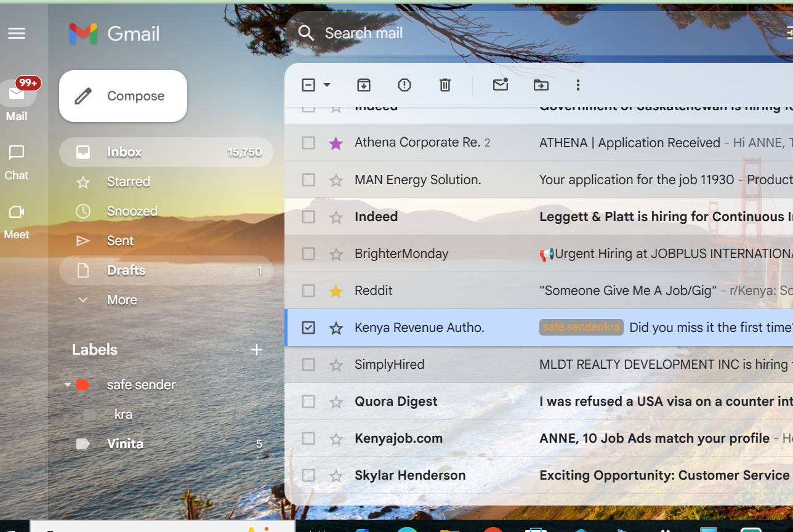Tick the MAN Energy Solution email checkbox
The width and height of the screenshot is (793, 532).
click(x=308, y=180)
